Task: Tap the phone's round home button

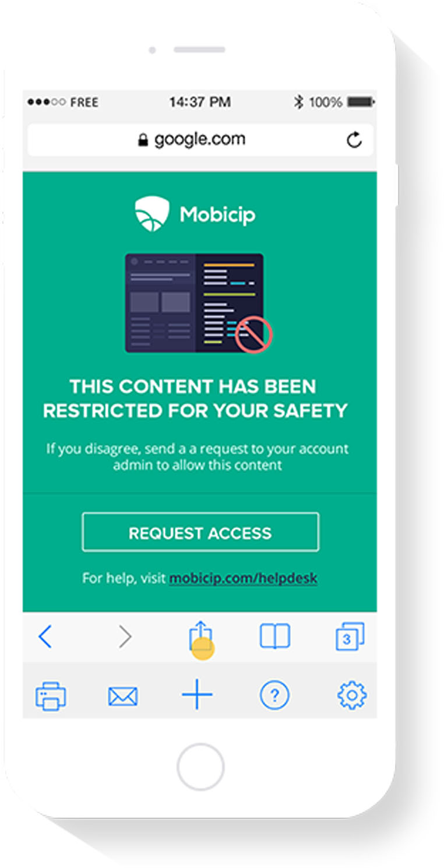Action: point(200,767)
